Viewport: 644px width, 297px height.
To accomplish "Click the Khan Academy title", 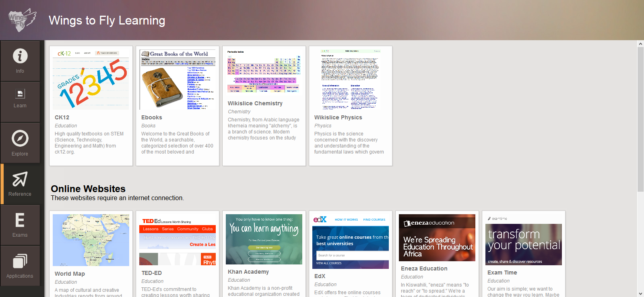I will 248,272.
